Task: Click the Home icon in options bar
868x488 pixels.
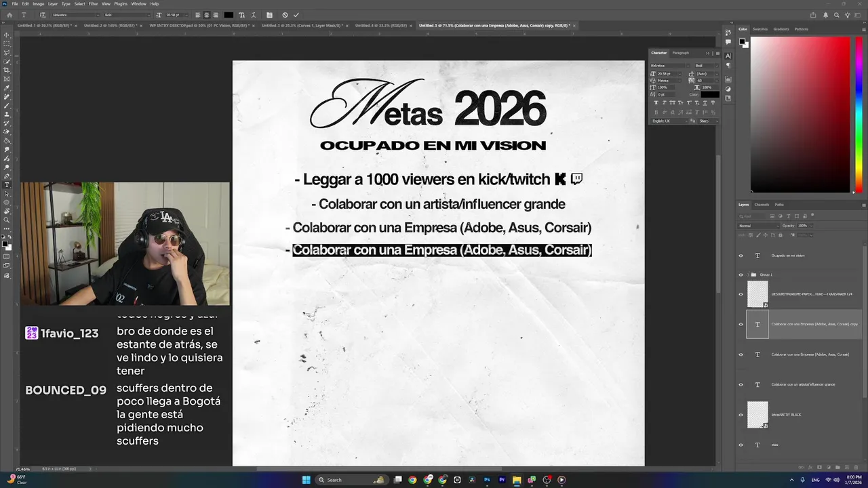Action: click(9, 15)
